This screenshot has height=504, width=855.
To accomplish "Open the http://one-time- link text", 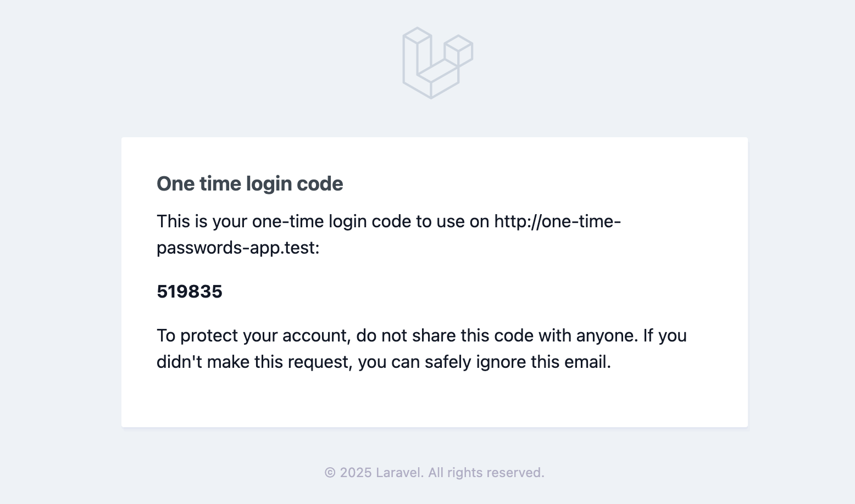I will [x=557, y=221].
